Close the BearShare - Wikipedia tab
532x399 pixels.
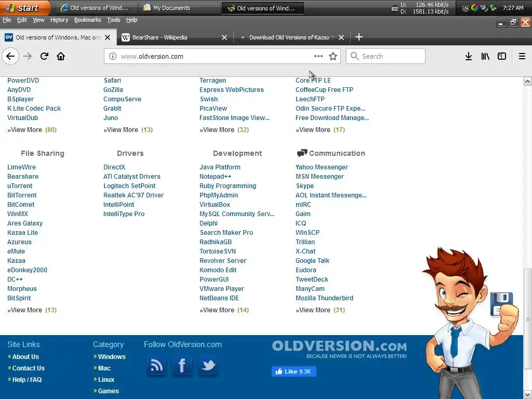[224, 37]
